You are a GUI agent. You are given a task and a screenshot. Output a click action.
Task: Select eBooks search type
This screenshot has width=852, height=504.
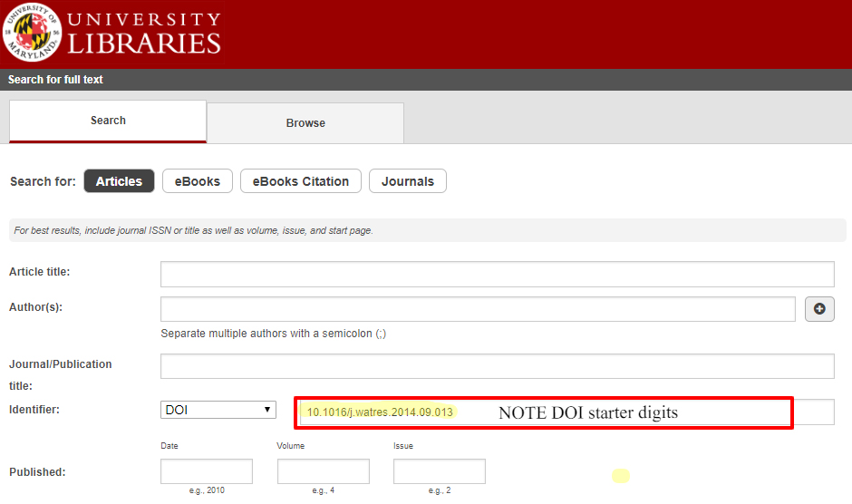pyautogui.click(x=198, y=181)
